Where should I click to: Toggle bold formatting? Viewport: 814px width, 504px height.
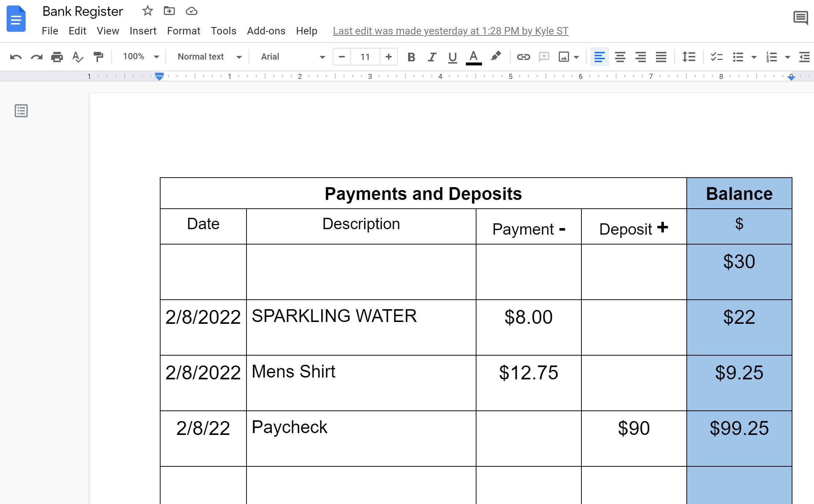pos(411,57)
